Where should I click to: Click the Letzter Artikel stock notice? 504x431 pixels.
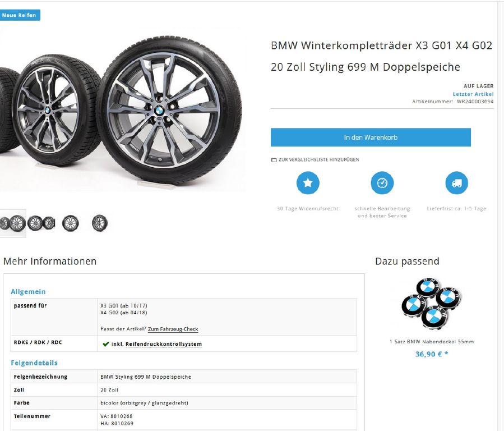point(473,94)
